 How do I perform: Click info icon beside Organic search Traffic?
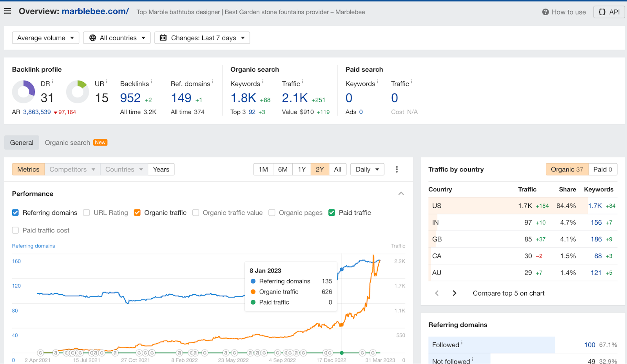[303, 82]
